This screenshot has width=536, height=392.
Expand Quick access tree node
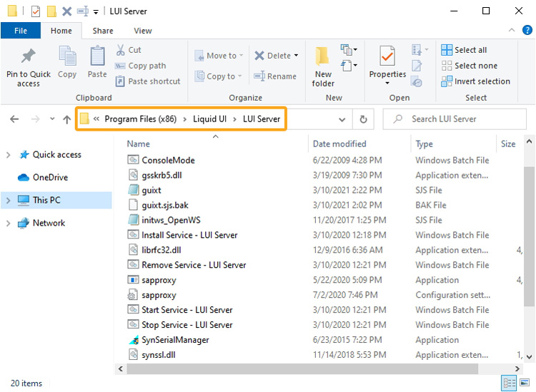[x=8, y=155]
